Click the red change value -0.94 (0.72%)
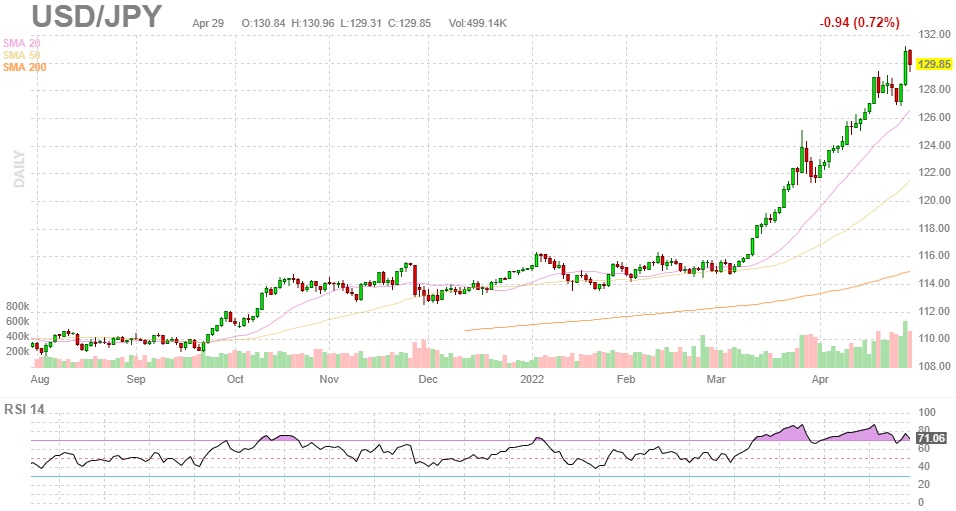 pos(859,23)
